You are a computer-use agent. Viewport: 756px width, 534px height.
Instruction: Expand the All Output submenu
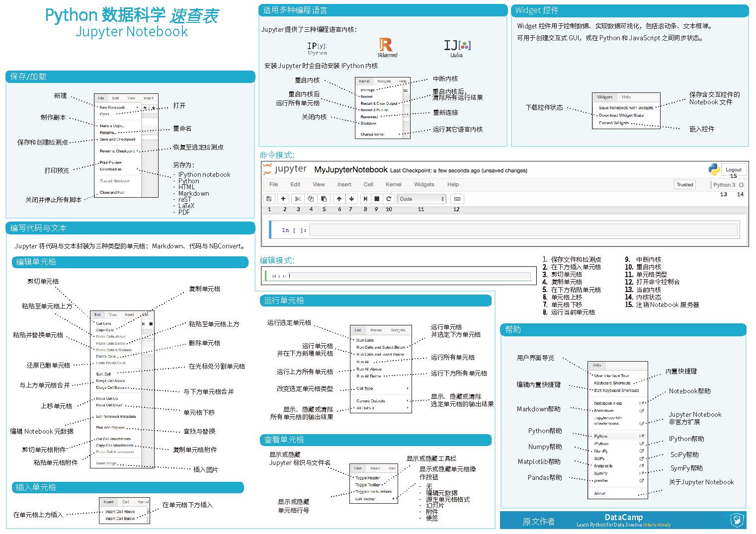(x=408, y=408)
